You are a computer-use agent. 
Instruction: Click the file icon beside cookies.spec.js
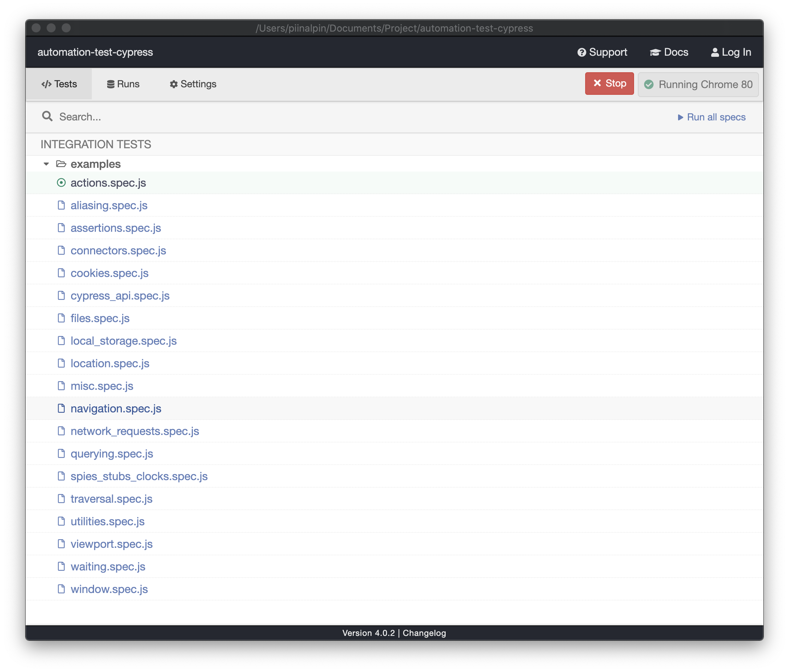click(61, 273)
